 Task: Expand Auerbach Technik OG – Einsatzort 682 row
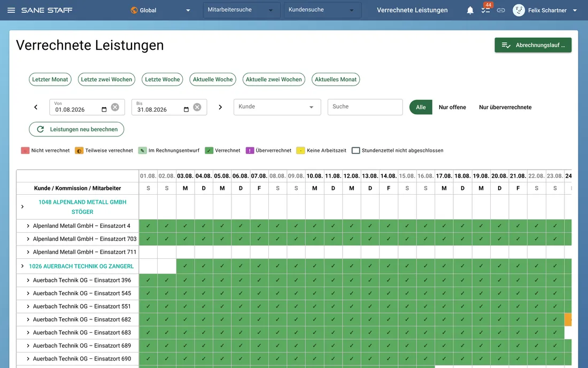click(x=28, y=320)
